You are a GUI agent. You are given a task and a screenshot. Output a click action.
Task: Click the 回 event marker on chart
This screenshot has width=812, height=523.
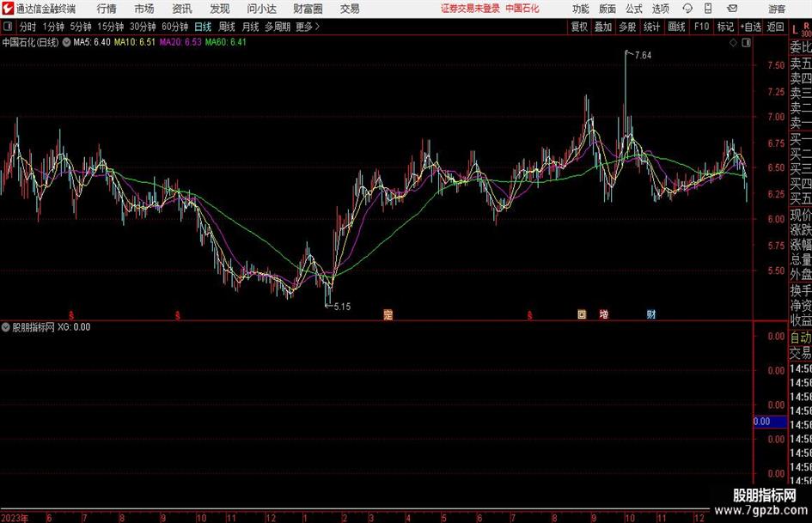582,314
